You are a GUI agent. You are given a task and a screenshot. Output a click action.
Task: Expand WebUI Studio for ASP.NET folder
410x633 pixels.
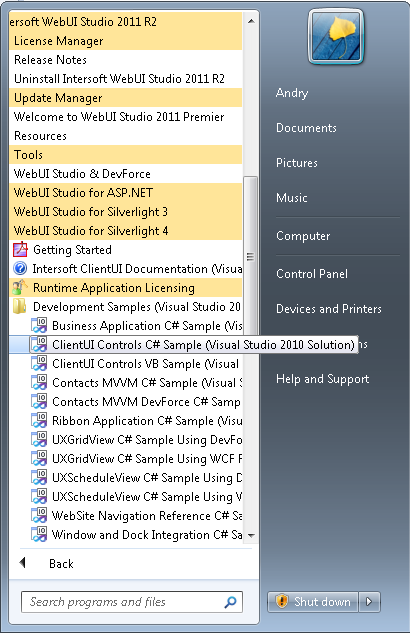click(126, 193)
